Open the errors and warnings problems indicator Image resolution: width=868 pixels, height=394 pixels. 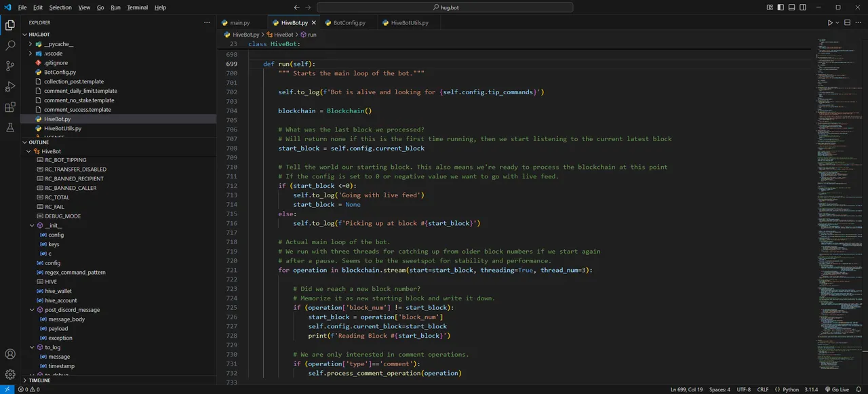click(x=28, y=389)
